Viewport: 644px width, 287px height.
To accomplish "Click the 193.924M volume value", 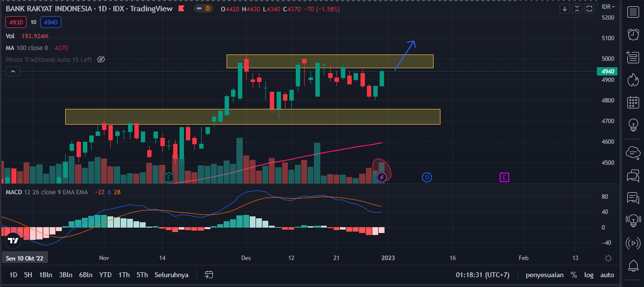I will click(x=34, y=36).
